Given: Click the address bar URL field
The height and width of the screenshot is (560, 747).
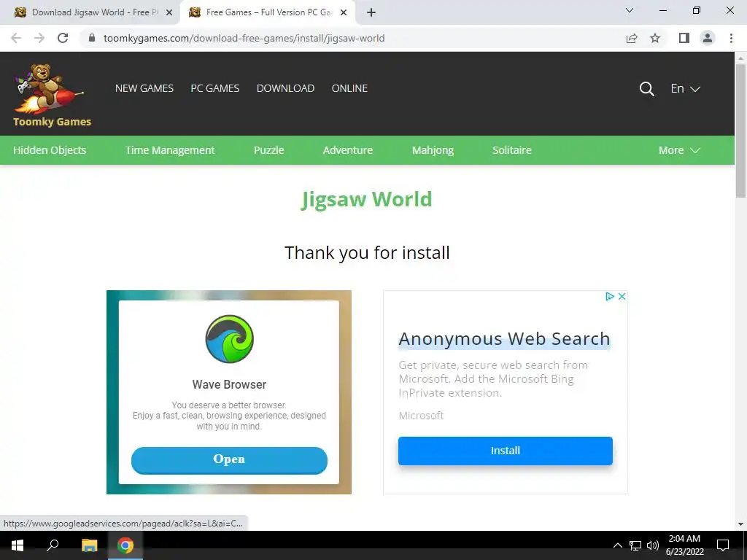Looking at the screenshot, I should click(x=352, y=38).
